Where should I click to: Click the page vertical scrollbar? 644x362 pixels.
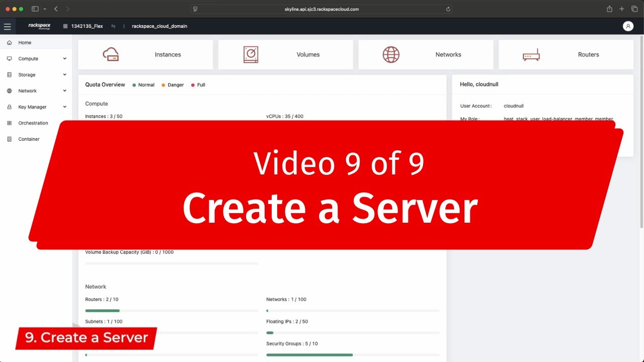click(x=641, y=132)
